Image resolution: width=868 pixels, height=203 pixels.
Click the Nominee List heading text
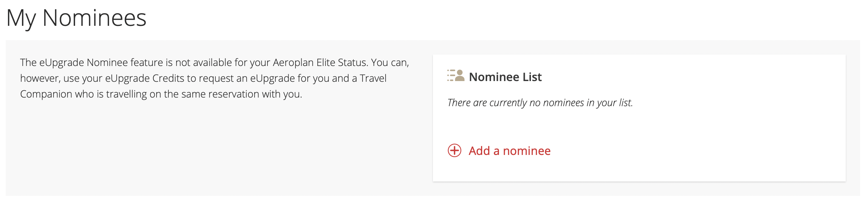tap(505, 77)
